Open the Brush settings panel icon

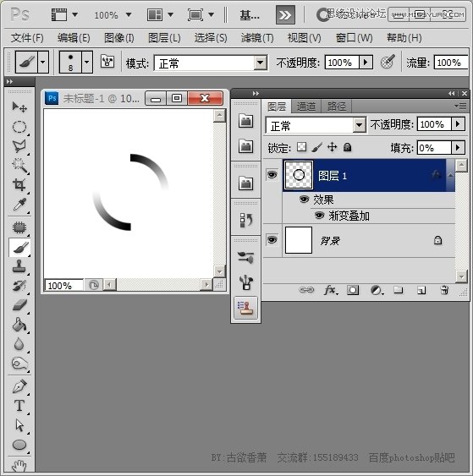pos(245,258)
